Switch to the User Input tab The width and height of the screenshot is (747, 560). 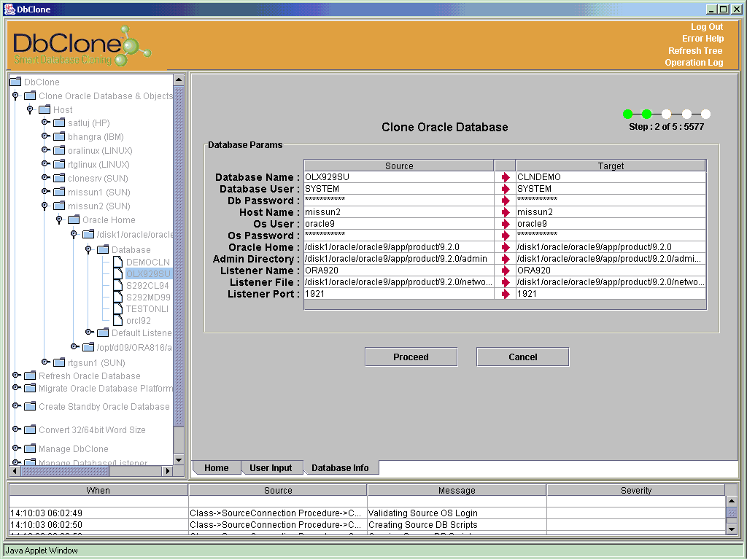271,468
